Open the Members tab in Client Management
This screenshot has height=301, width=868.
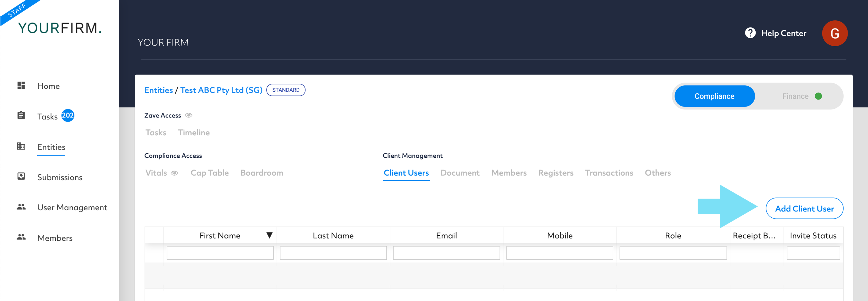509,173
